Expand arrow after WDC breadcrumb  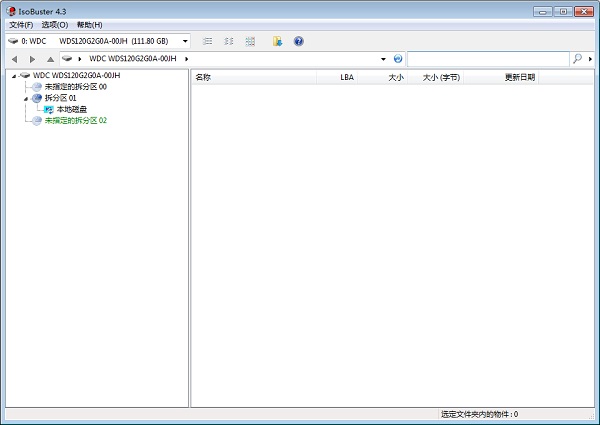[186, 59]
